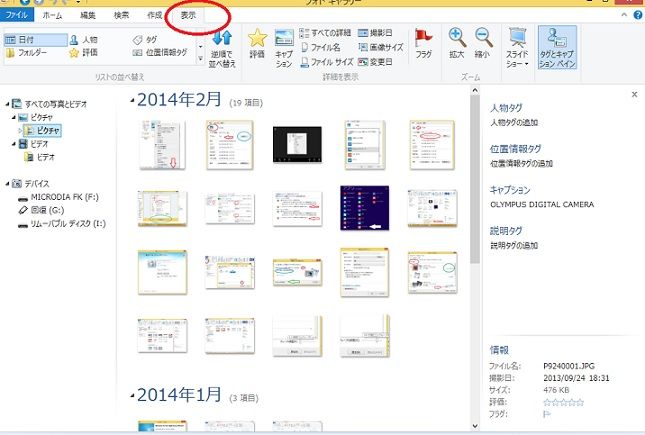Select 回復 (G:) drive
The height and width of the screenshot is (435, 645).
(x=41, y=210)
